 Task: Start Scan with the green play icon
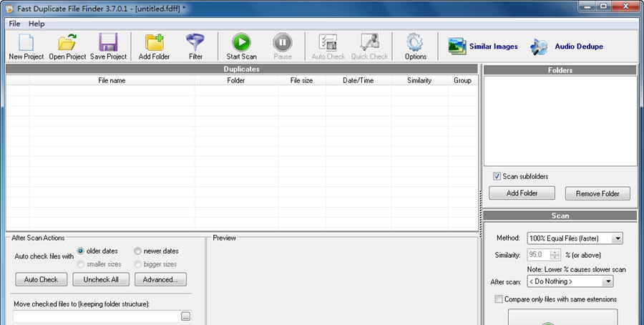point(242,47)
